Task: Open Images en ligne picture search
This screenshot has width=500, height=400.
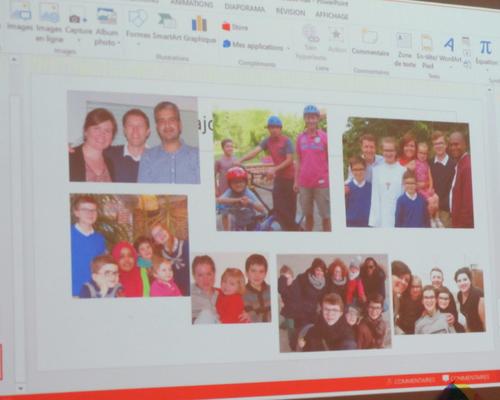Action: point(49,22)
